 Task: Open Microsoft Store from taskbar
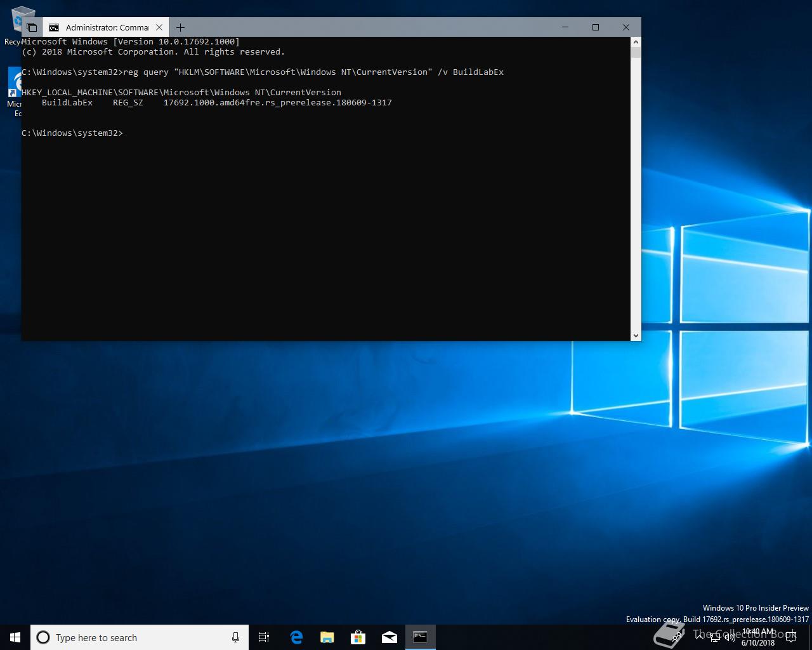pos(358,637)
